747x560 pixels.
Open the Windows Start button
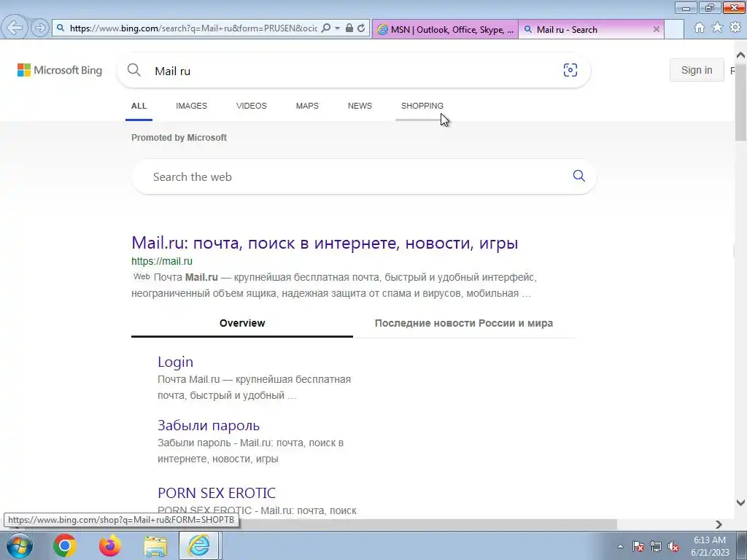(x=20, y=545)
